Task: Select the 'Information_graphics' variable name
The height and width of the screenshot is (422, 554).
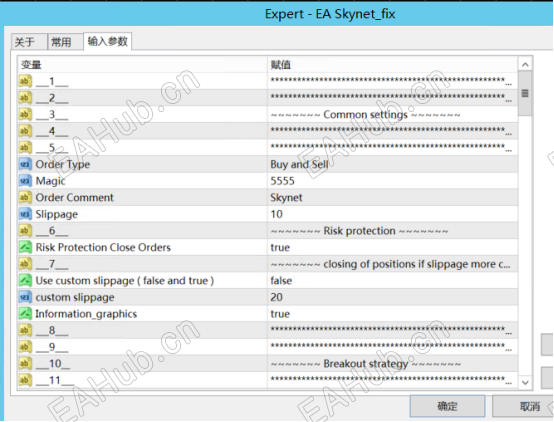Action: (86, 314)
